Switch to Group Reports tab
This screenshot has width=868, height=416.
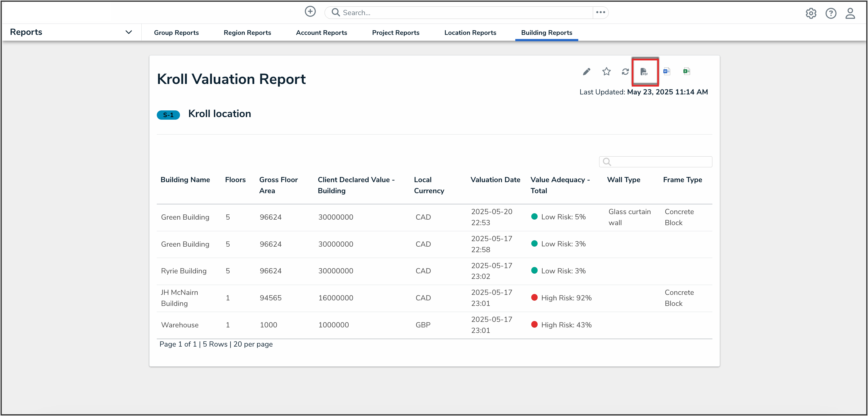(176, 33)
